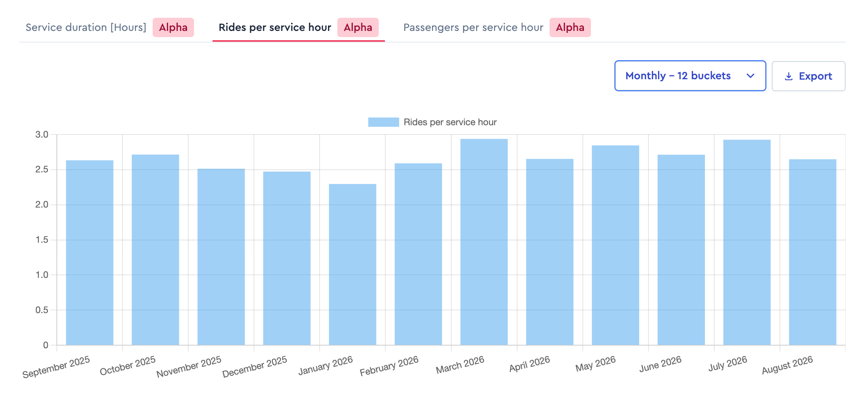
Task: Click the December 2025 bar
Action: click(x=287, y=258)
